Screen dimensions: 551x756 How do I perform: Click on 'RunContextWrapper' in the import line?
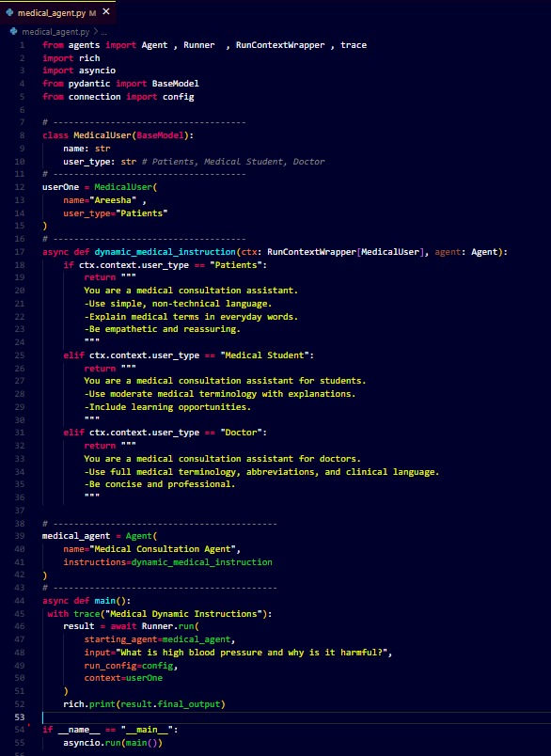point(280,45)
